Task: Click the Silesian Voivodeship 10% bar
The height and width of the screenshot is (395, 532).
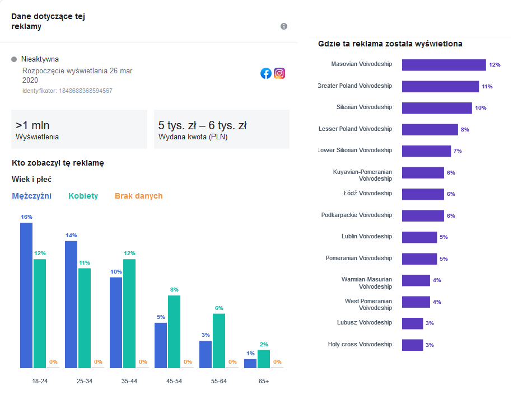Action: coord(437,108)
